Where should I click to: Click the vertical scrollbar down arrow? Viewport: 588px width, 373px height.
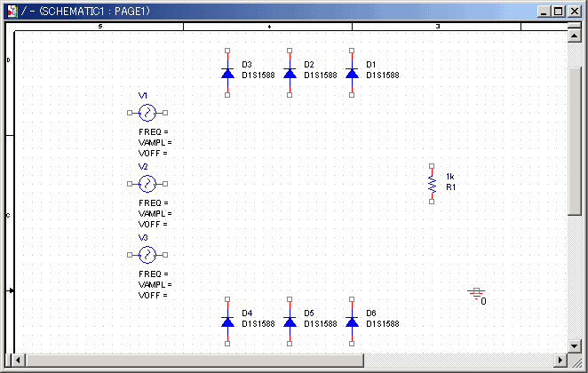click(x=575, y=345)
